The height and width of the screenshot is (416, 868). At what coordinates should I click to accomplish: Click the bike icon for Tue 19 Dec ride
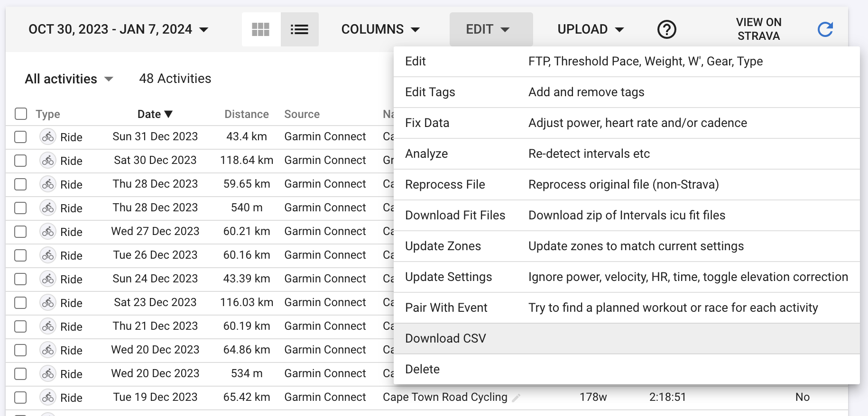coord(48,398)
